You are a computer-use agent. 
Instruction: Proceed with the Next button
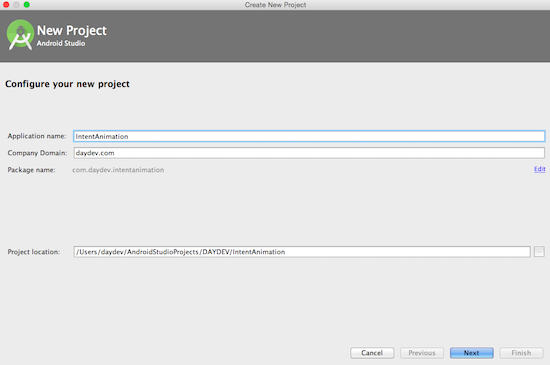472,353
